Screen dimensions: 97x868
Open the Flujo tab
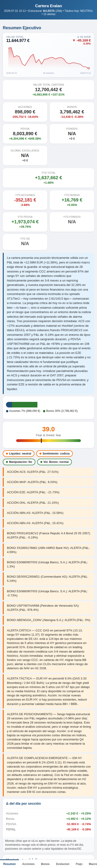click(79, 864)
